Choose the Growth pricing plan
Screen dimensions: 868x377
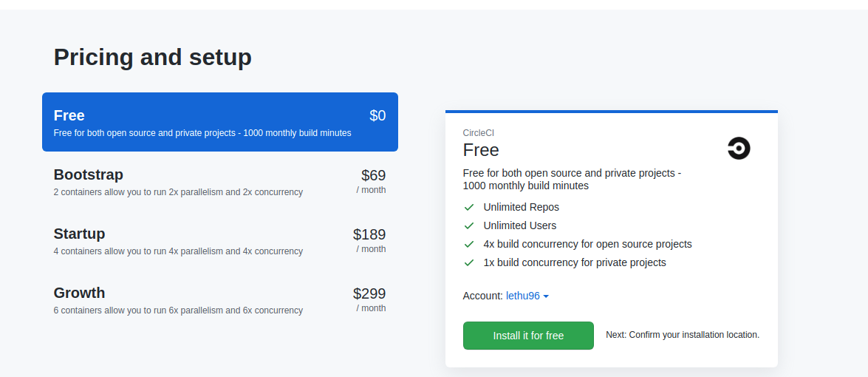tap(219, 299)
